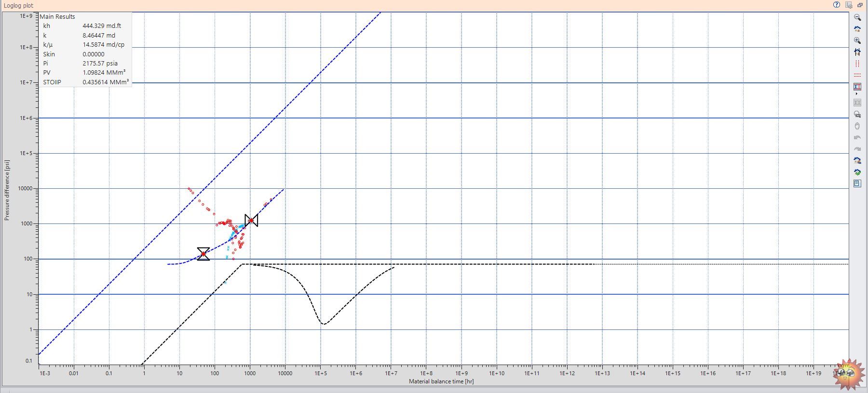Click the home icon with figure near bottom

(857, 160)
